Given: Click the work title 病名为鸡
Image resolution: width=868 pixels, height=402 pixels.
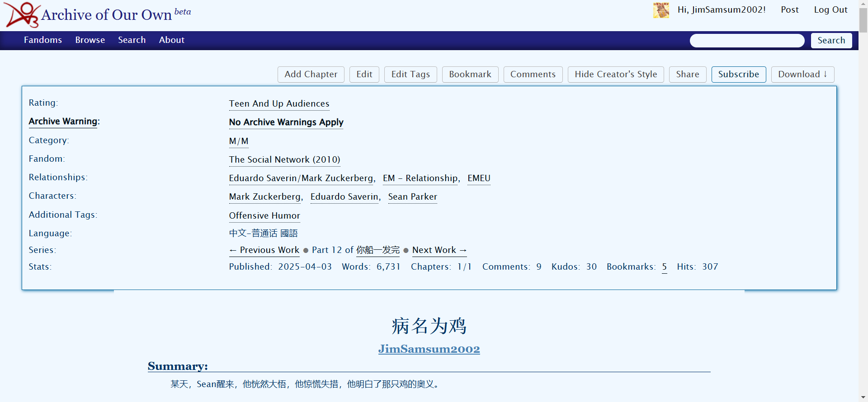Looking at the screenshot, I should (429, 326).
